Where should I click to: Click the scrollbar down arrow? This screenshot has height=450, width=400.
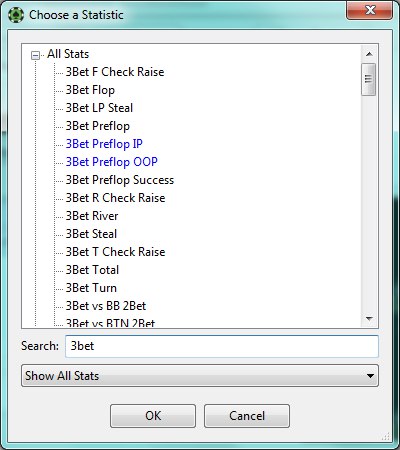pyautogui.click(x=369, y=319)
